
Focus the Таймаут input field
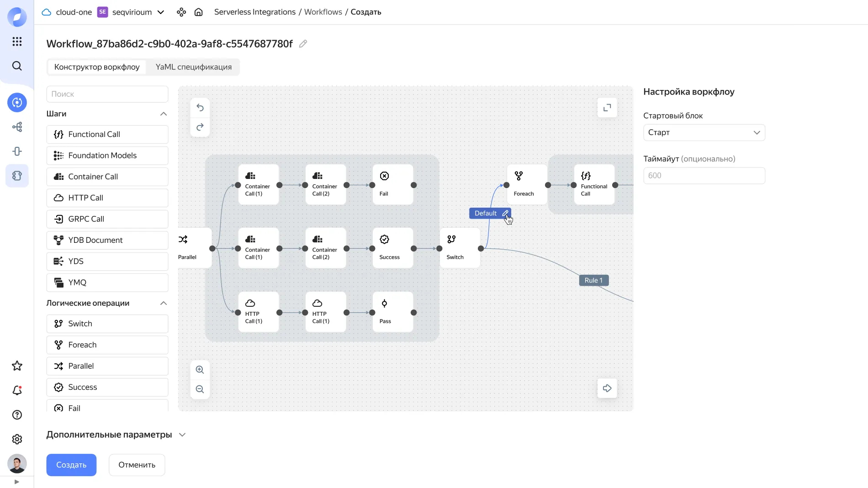tap(704, 176)
